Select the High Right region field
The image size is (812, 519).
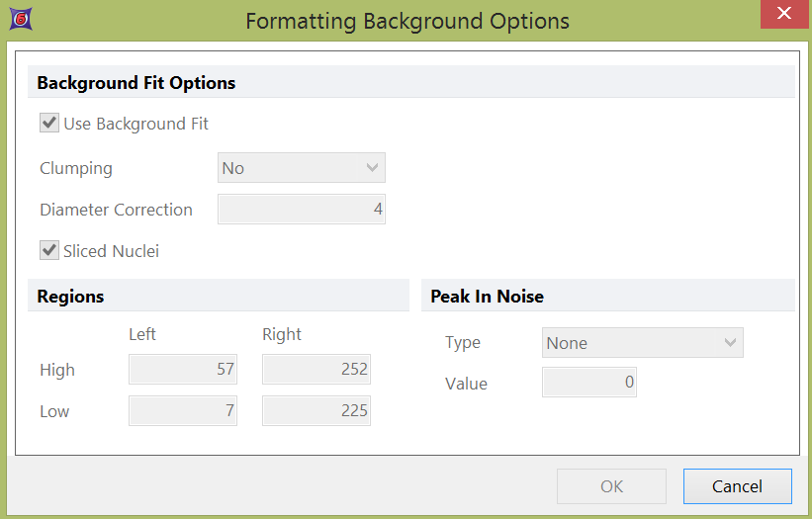[316, 370]
